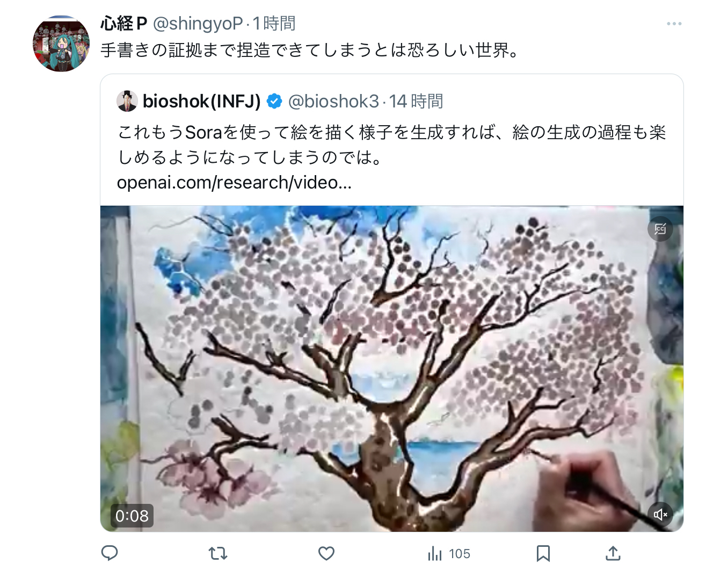The image size is (728, 578).
Task: Click the reply speech bubble icon
Action: coord(110,553)
